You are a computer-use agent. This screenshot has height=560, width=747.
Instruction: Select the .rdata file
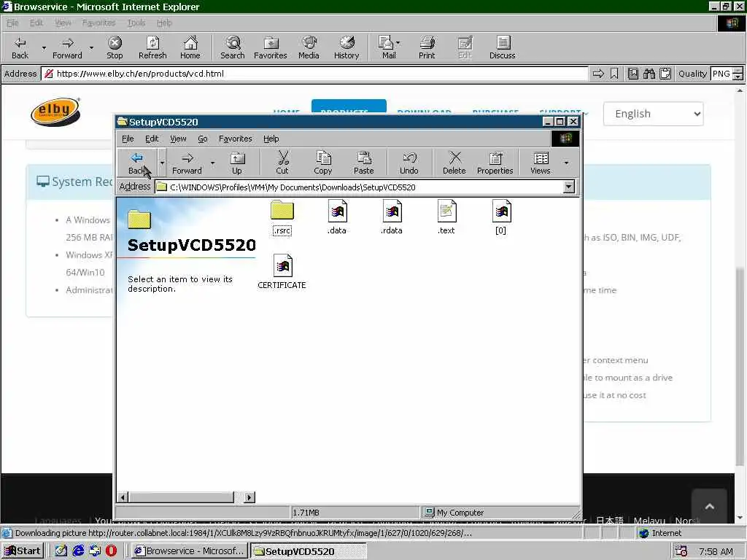[x=392, y=218]
